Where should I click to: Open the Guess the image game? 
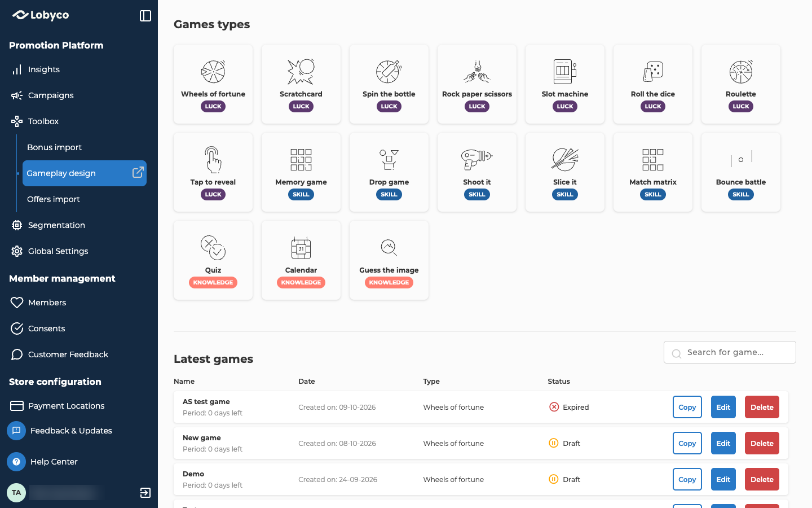pos(389,260)
